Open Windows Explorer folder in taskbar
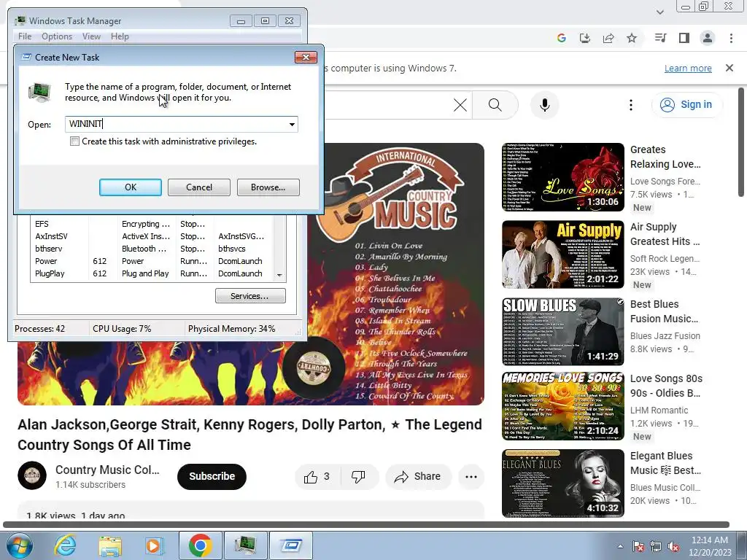Image resolution: width=747 pixels, height=560 pixels. [x=111, y=545]
